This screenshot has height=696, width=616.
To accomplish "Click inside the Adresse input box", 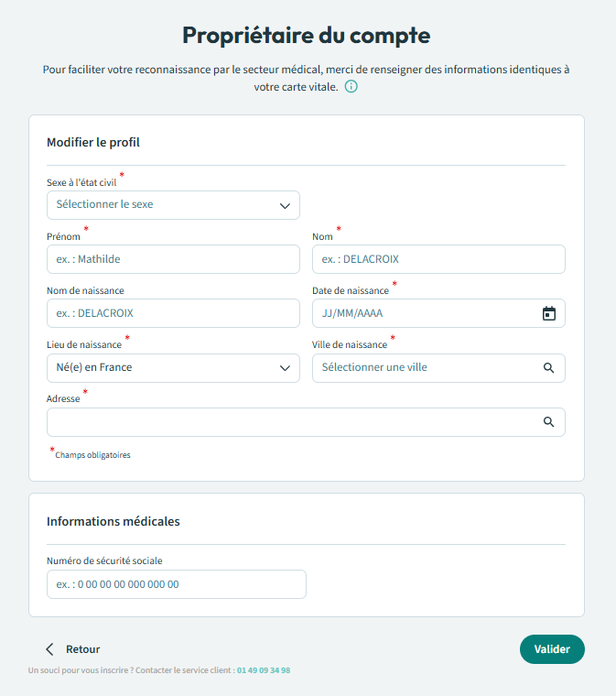I will click(293, 422).
